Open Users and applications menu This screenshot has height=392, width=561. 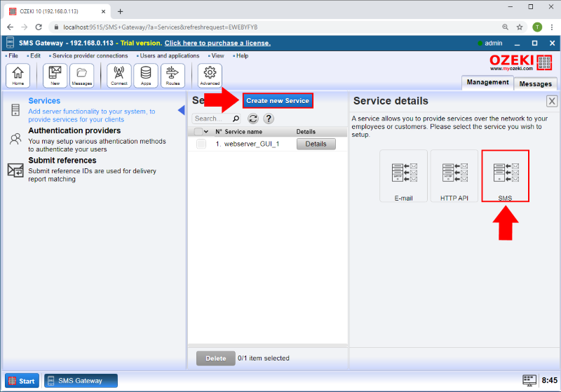coord(169,56)
